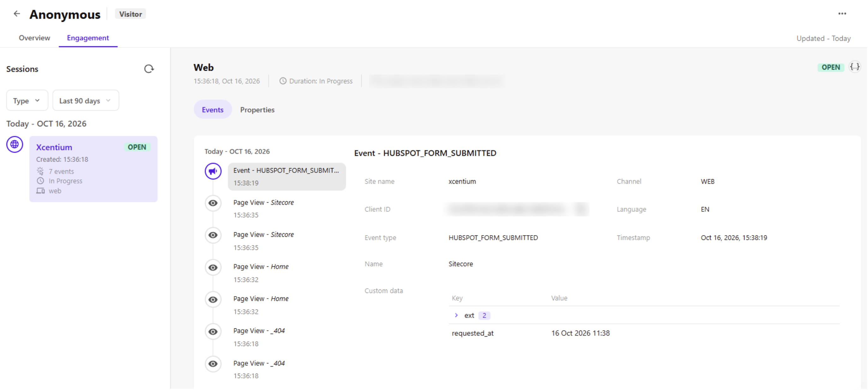Click the count badge 2 beside ext
The height and width of the screenshot is (390, 868).
pos(484,315)
